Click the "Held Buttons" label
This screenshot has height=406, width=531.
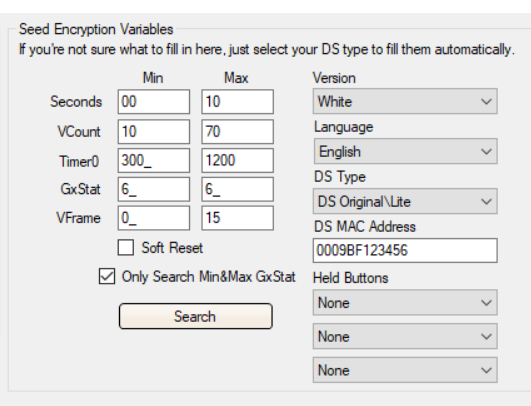pyautogui.click(x=351, y=278)
